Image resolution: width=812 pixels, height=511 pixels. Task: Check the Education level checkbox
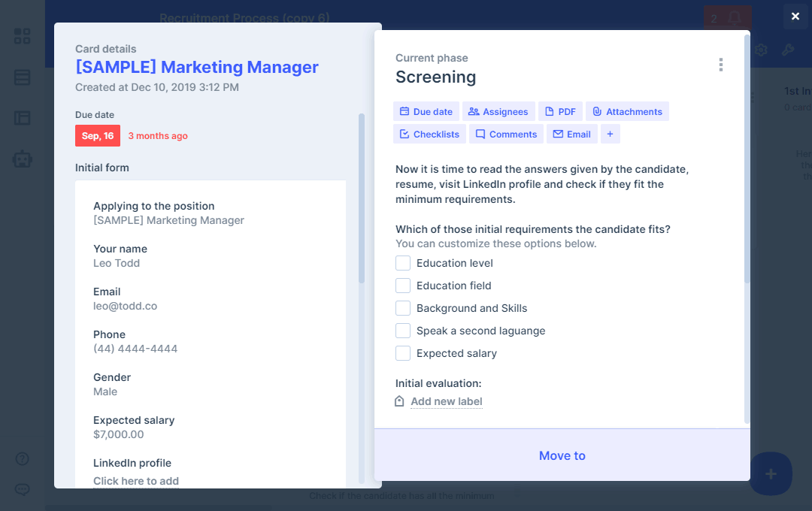point(403,263)
